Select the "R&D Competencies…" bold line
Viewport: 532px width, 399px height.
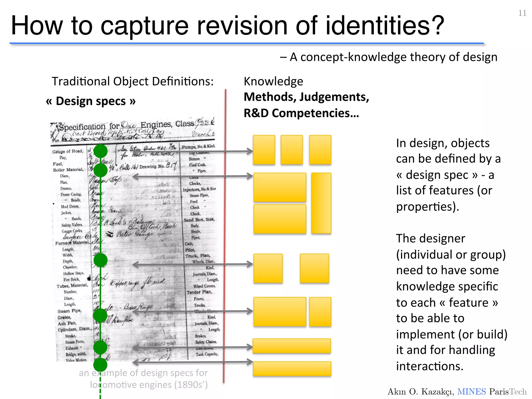point(301,113)
